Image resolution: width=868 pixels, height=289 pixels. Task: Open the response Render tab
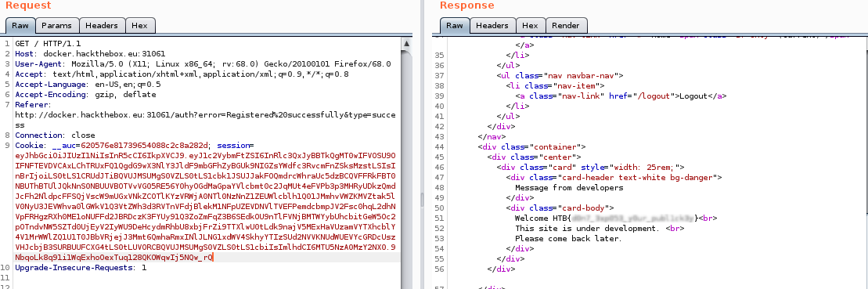[566, 26]
